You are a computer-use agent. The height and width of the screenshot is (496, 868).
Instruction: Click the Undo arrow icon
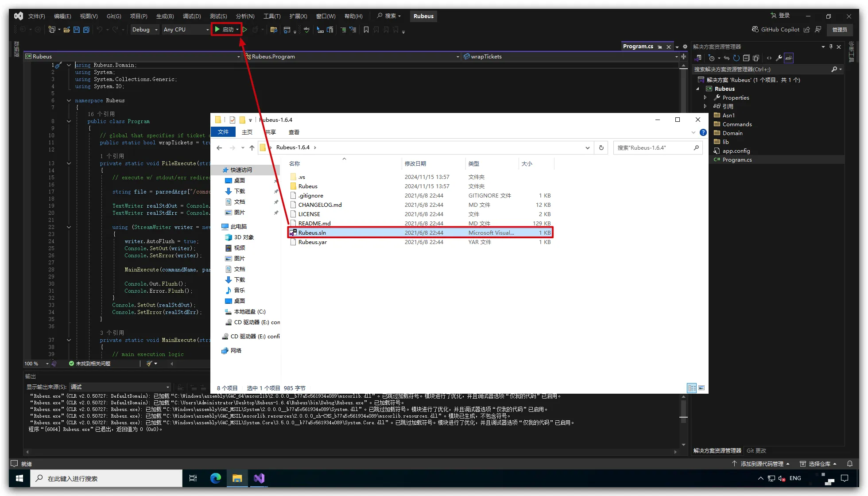pos(100,30)
